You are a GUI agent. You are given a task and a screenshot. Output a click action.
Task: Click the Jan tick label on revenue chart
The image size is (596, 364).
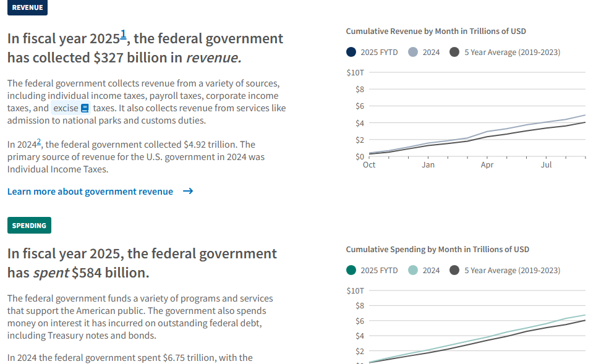click(x=428, y=165)
